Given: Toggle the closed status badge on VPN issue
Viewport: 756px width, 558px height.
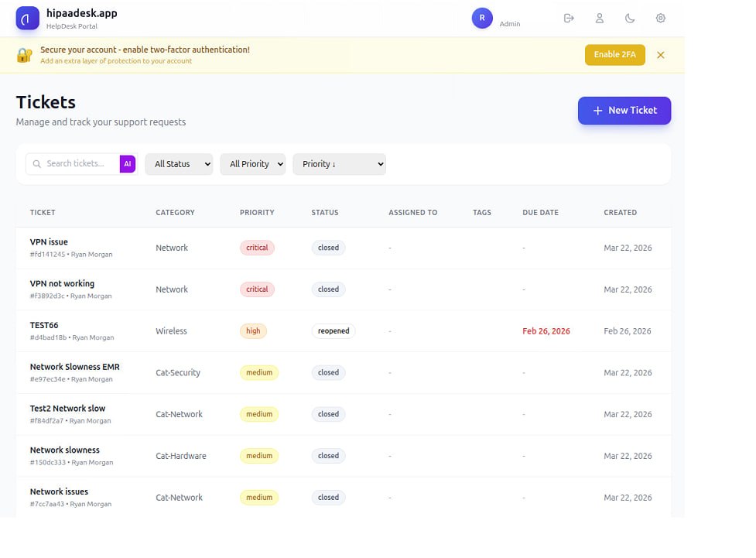Looking at the screenshot, I should tap(328, 247).
